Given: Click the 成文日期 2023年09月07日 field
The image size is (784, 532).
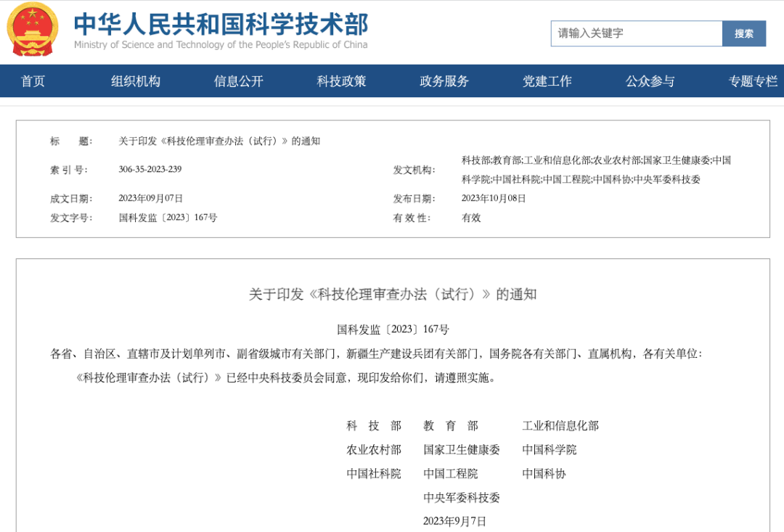Looking at the screenshot, I should pyautogui.click(x=149, y=196).
